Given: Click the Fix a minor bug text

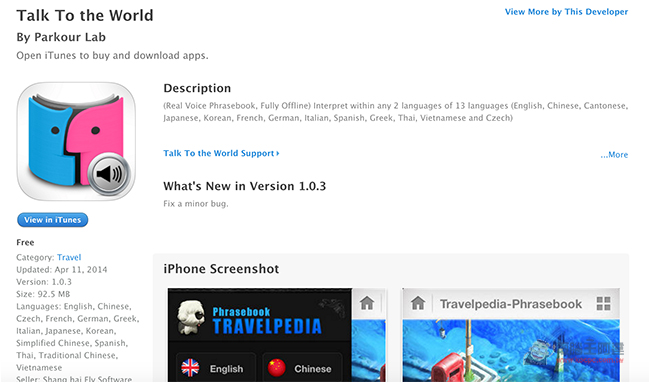Looking at the screenshot, I should [x=196, y=204].
